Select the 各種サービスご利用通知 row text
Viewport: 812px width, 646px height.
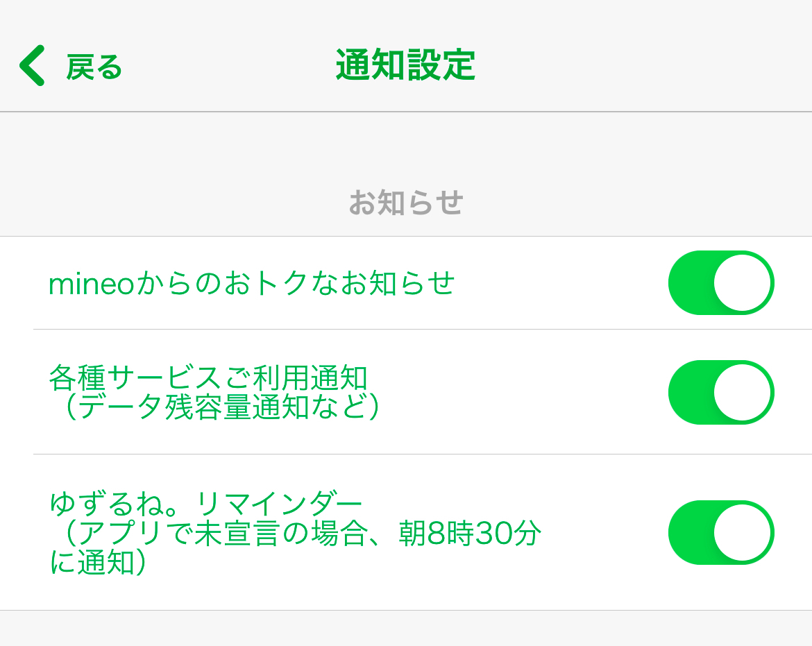click(208, 378)
